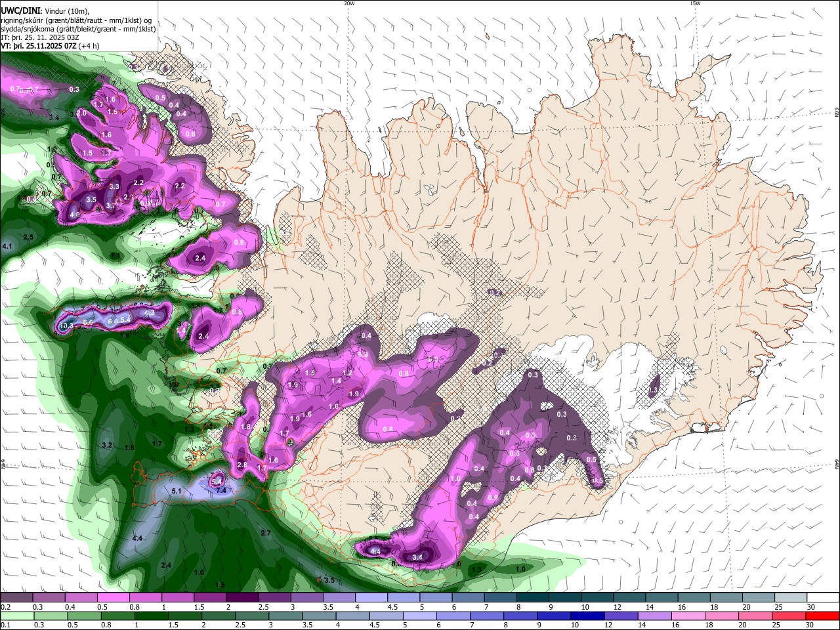Click the 3.3 snowfall value on the map

114,186
